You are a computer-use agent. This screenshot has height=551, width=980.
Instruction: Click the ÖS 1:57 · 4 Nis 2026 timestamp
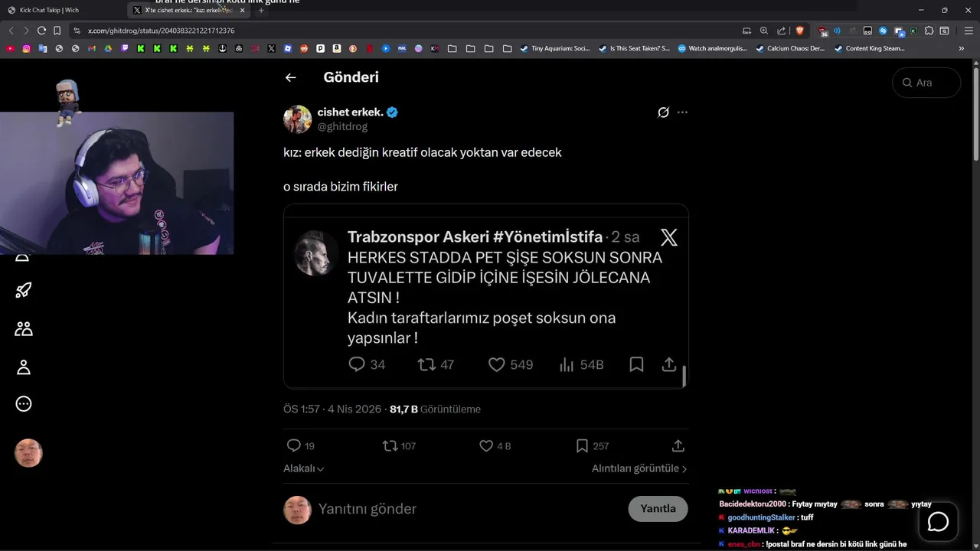[x=332, y=409]
